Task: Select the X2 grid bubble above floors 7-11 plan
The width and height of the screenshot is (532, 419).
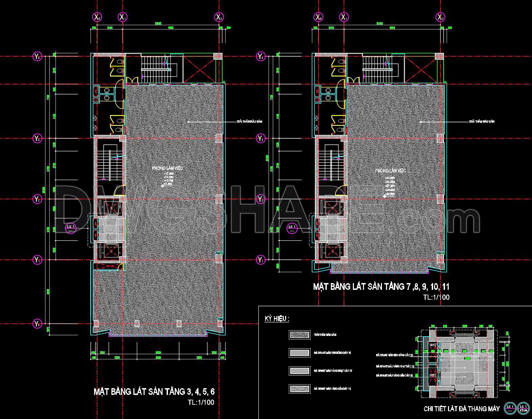Action: tap(440, 17)
